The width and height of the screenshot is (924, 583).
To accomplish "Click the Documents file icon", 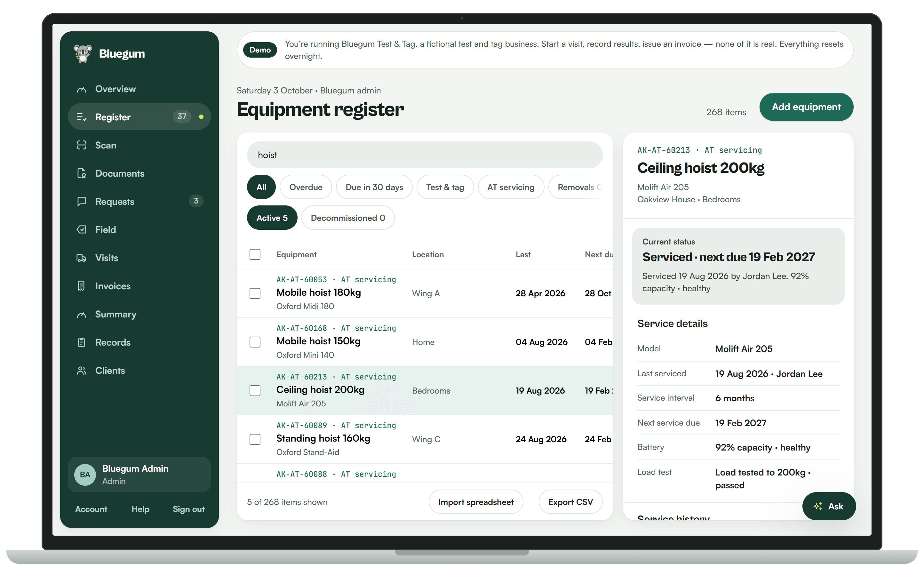I will 81,173.
